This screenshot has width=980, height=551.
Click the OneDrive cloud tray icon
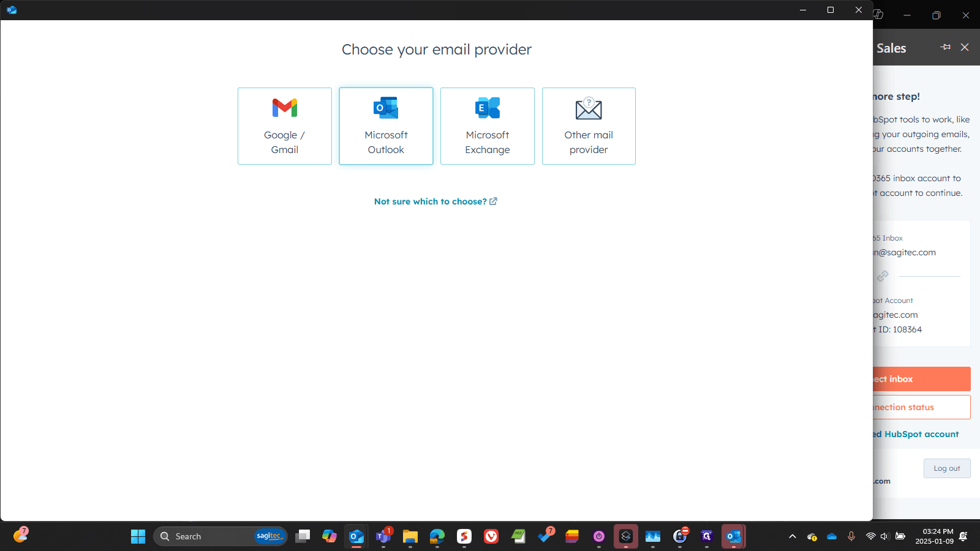[x=832, y=536]
